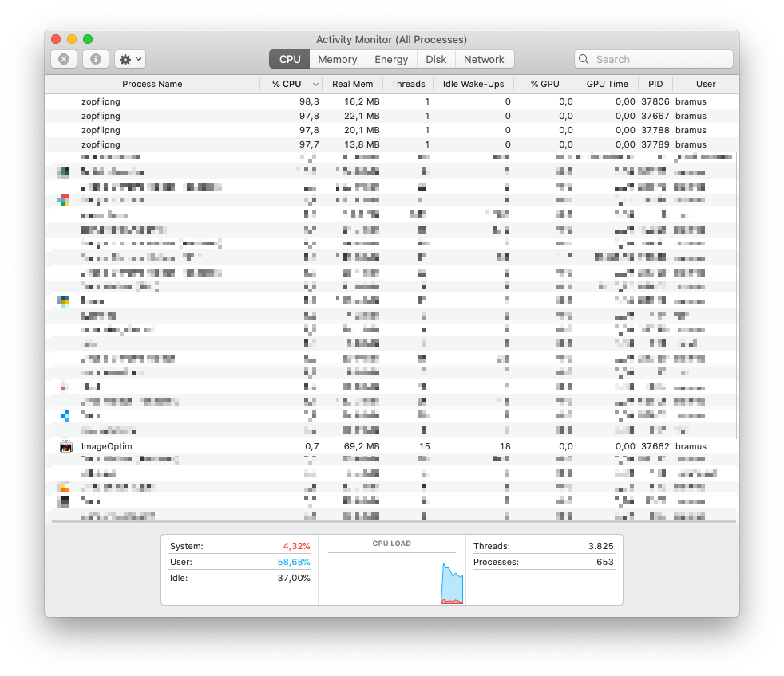Click PID 37662 in ImageOptim row
Screen dimensions: 784x676
coord(655,446)
